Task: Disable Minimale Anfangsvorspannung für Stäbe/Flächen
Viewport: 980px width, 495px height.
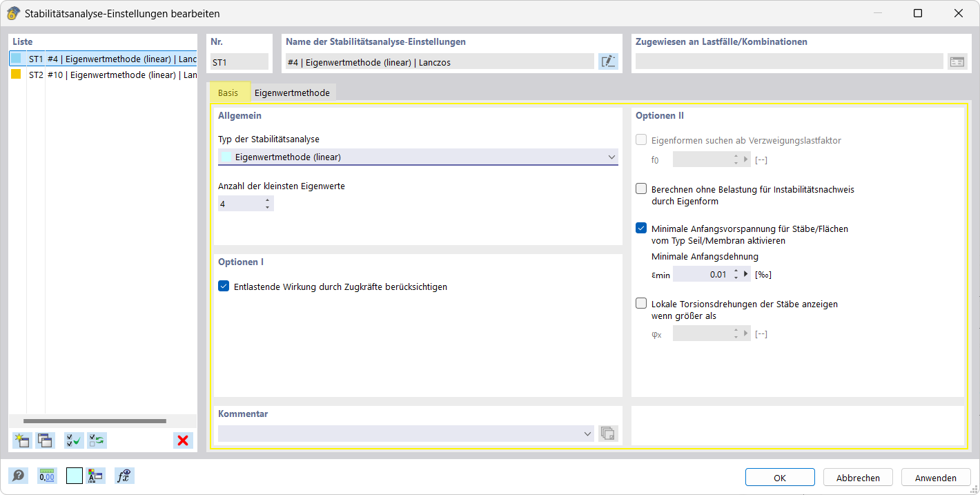Action: [640, 229]
